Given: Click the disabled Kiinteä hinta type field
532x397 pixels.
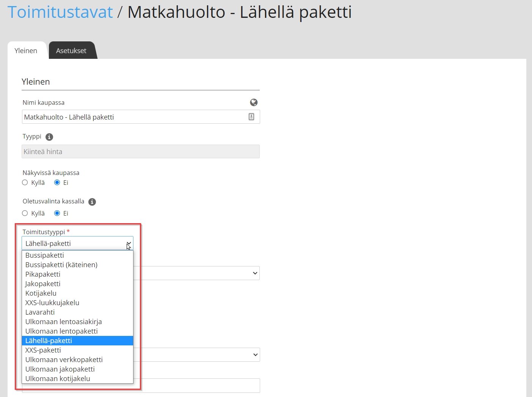Looking at the screenshot, I should pyautogui.click(x=141, y=151).
